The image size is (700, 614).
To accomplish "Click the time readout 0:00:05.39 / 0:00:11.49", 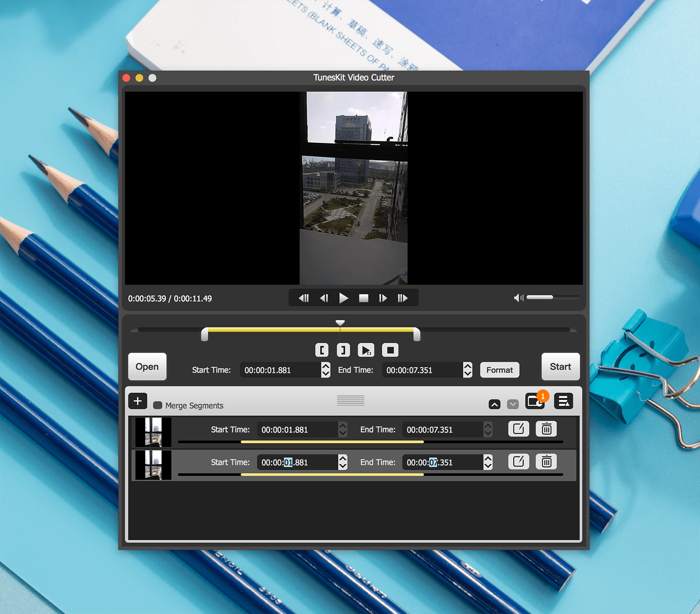I will pos(170,298).
